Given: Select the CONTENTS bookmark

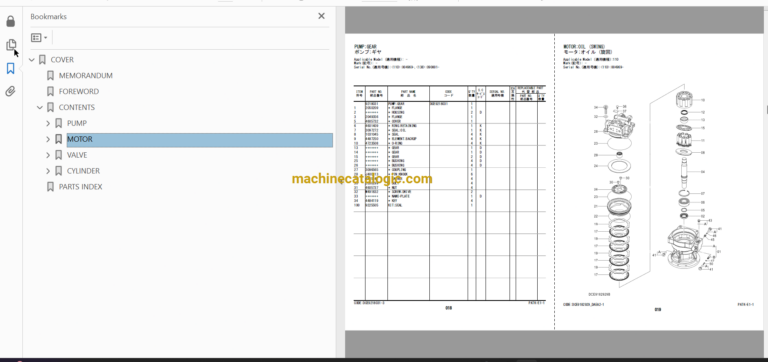Looking at the screenshot, I should tap(77, 107).
